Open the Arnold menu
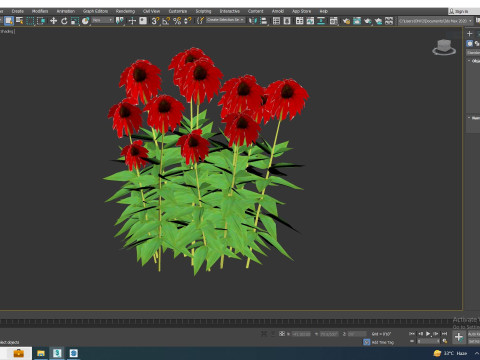Image resolution: width=480 pixels, height=360 pixels. point(278,11)
